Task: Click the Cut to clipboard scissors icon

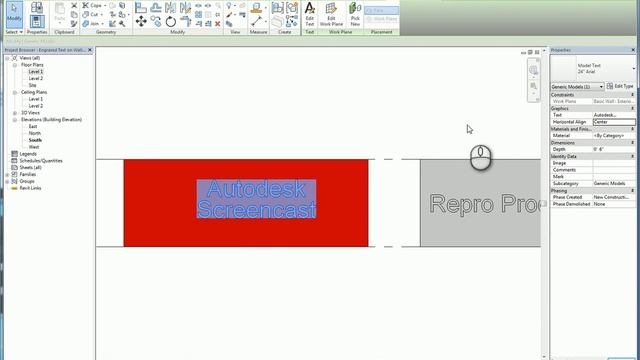Action: [74, 6]
